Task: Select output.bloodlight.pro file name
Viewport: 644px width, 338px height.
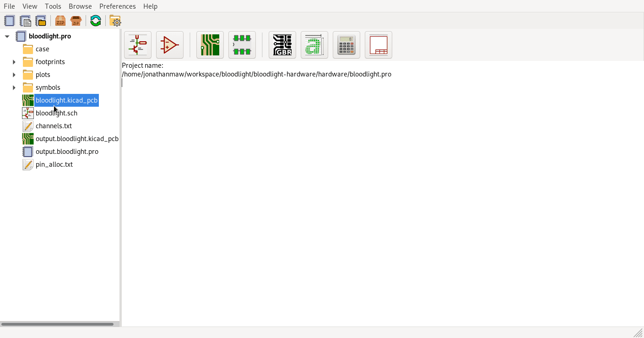Action: click(x=67, y=152)
